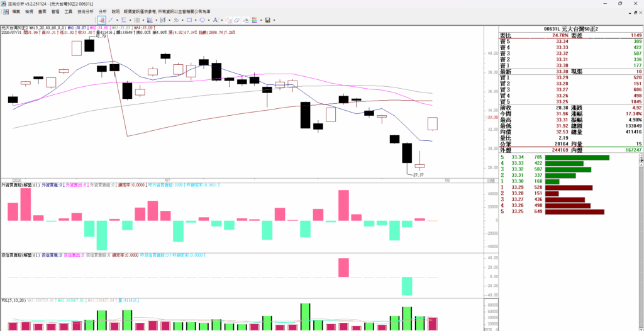
Task: Select the vertical cycle lines tool
Action: click(x=136, y=20)
